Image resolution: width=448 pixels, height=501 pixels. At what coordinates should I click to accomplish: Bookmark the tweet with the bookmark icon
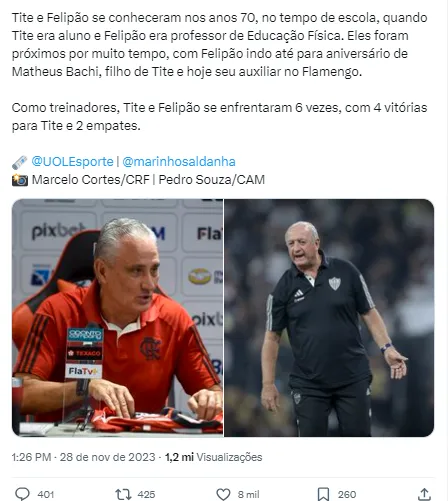pos(323,494)
